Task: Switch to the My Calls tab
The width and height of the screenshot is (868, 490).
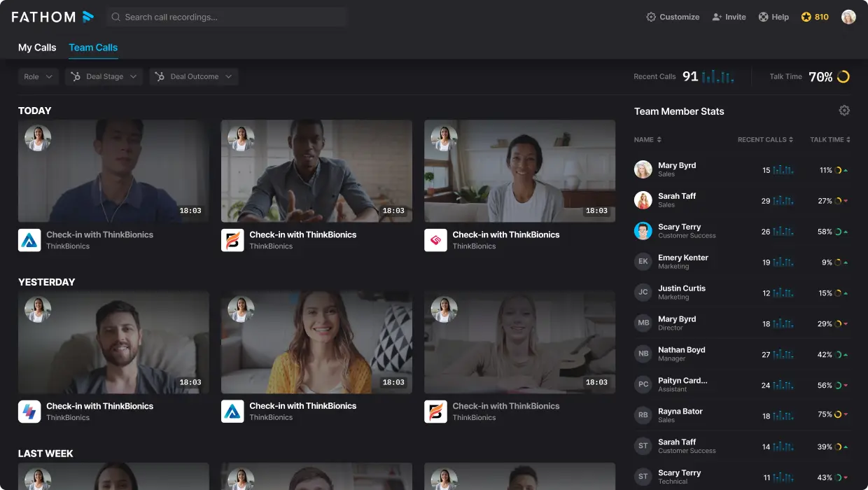Action: (37, 48)
